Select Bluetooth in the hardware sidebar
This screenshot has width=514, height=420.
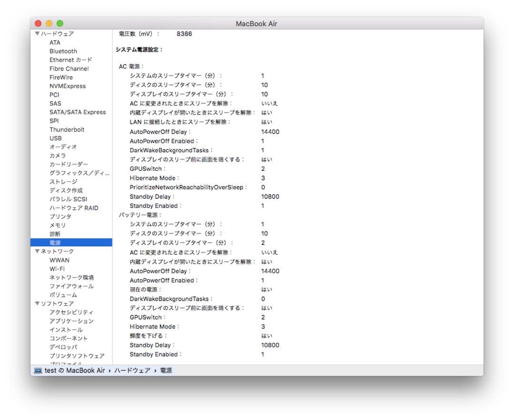[x=63, y=51]
